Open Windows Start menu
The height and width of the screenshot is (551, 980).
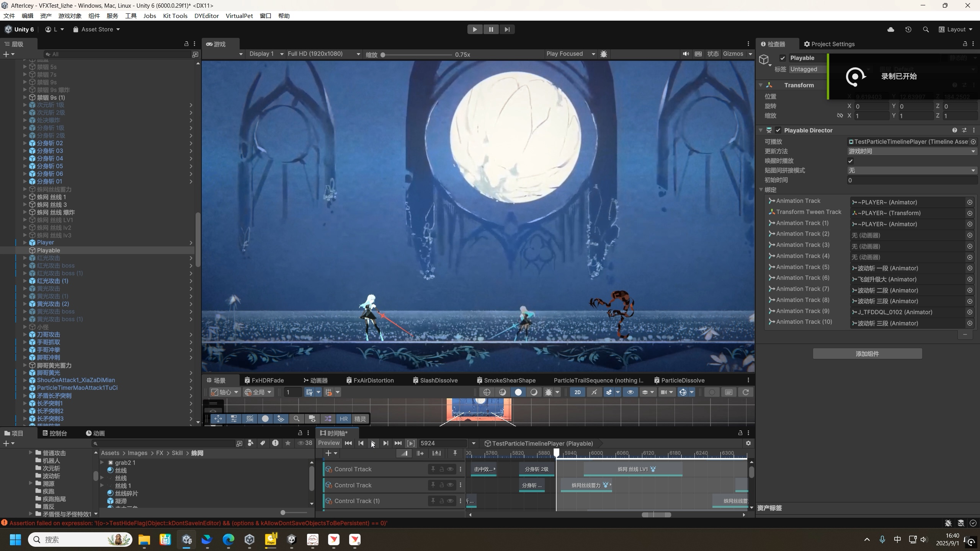[15, 540]
